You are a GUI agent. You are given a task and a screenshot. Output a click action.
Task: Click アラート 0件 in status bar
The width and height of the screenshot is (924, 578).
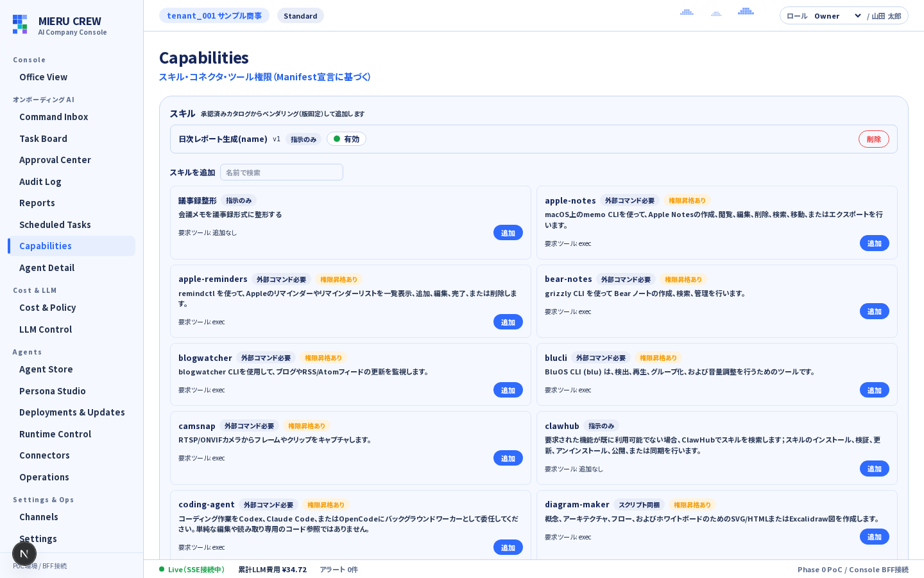point(339,570)
